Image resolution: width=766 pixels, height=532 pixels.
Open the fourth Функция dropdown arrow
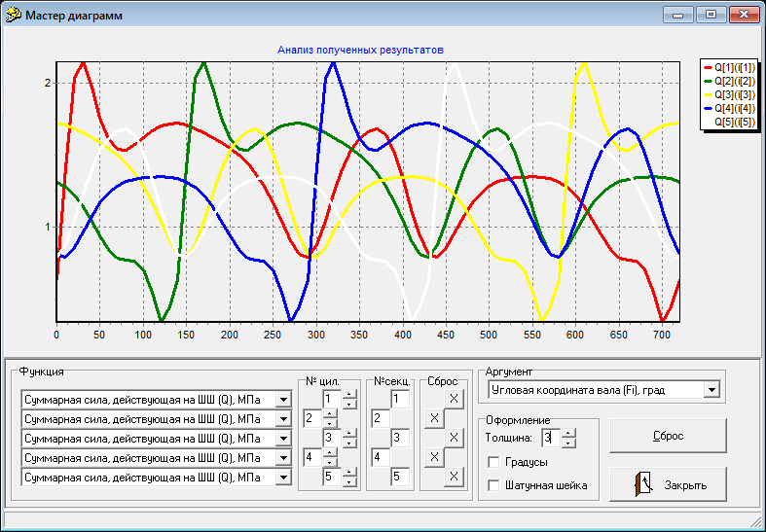point(283,458)
